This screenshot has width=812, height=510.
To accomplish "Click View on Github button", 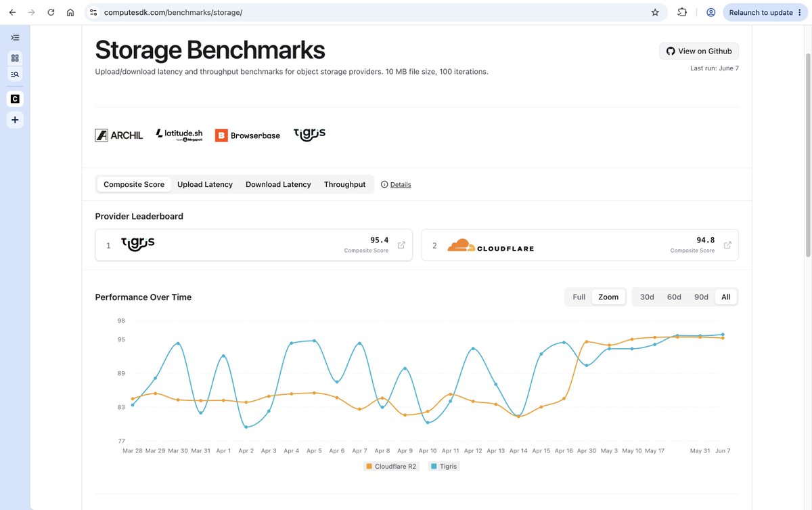I will 699,51.
